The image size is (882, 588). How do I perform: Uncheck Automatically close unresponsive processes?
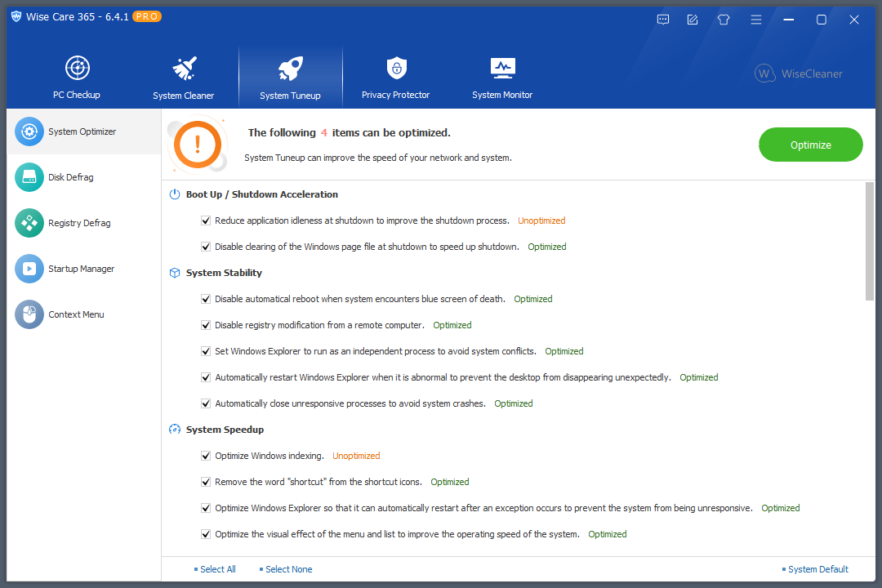tap(206, 403)
